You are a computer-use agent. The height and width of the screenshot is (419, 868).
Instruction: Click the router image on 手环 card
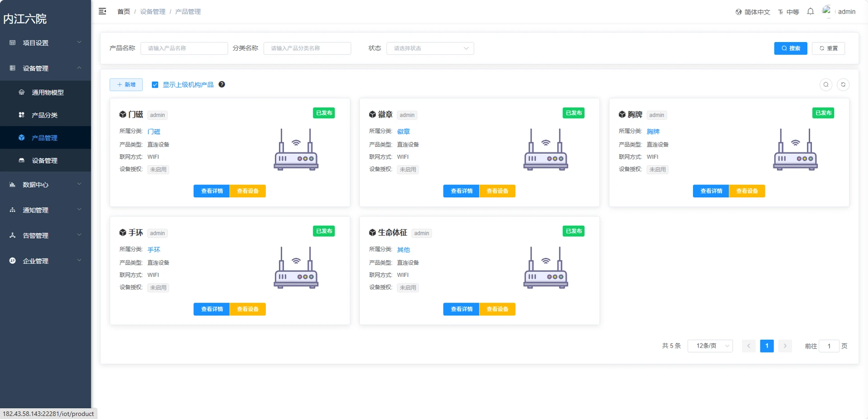tap(296, 267)
